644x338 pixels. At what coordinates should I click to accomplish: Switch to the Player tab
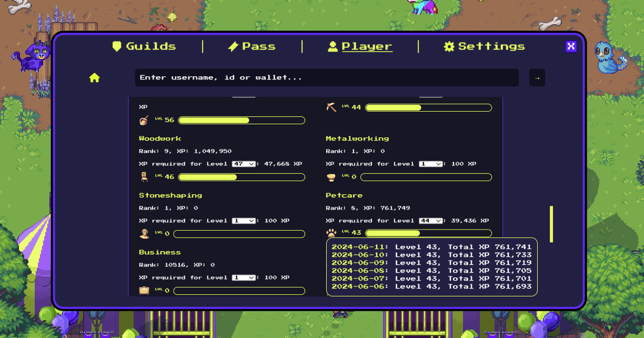pos(360,47)
